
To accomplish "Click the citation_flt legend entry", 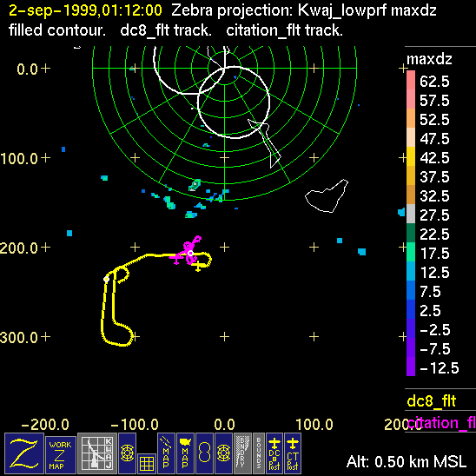I will [x=441, y=422].
